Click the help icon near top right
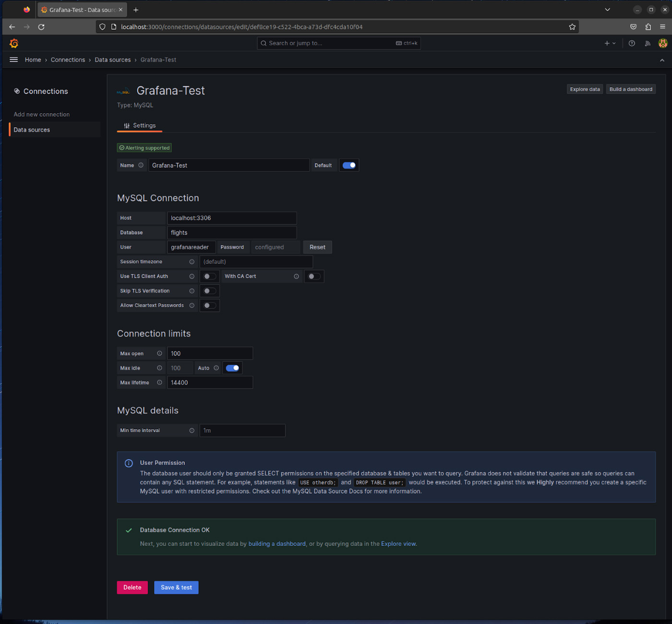 point(632,43)
